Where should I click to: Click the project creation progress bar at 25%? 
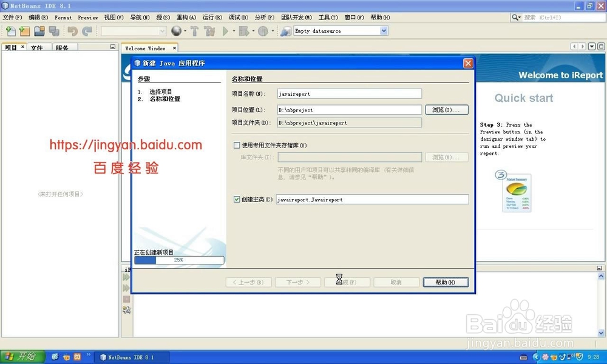click(179, 260)
